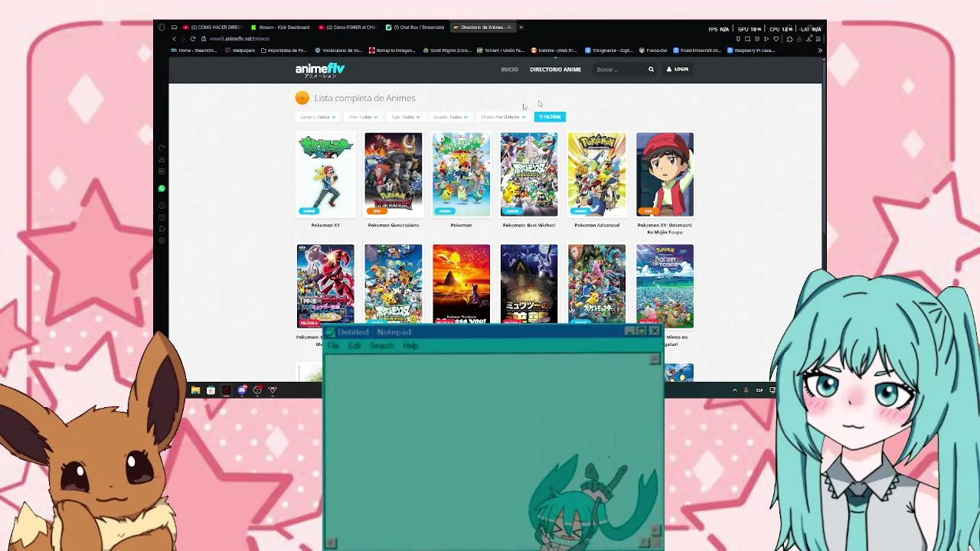Open a new browser tab
Image resolution: width=980 pixels, height=551 pixels.
click(521, 28)
